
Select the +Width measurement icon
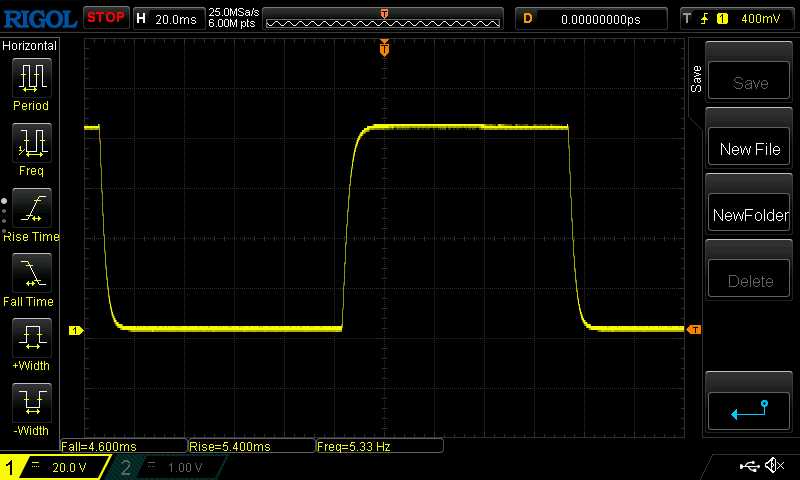click(32, 338)
